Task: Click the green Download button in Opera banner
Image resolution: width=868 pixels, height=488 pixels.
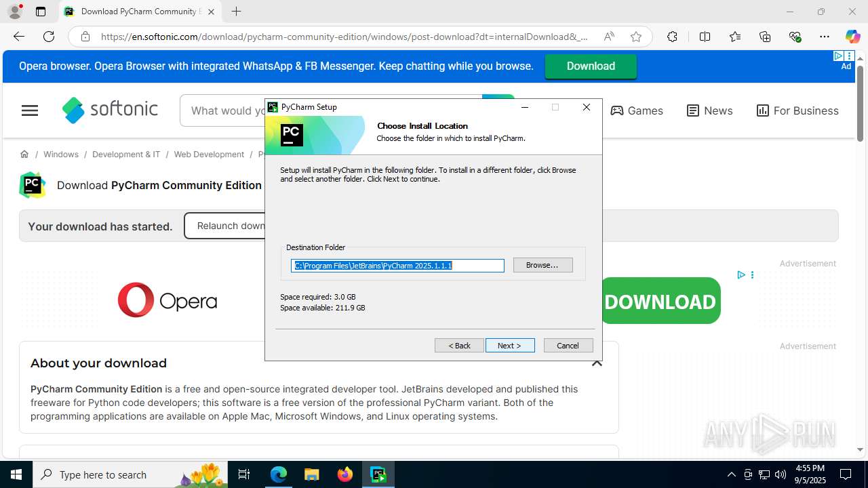Action: click(x=591, y=66)
